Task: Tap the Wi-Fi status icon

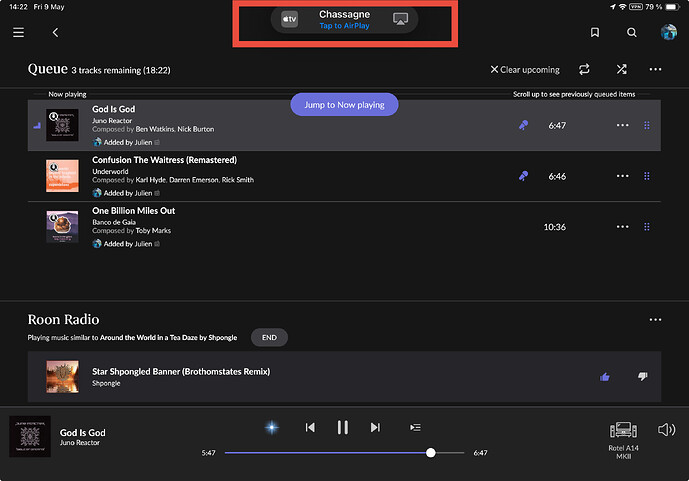Action: tap(623, 7)
